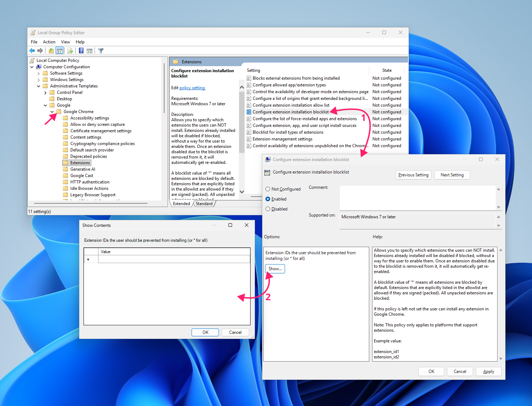Click the Computer Configuration node icon

tap(39, 67)
